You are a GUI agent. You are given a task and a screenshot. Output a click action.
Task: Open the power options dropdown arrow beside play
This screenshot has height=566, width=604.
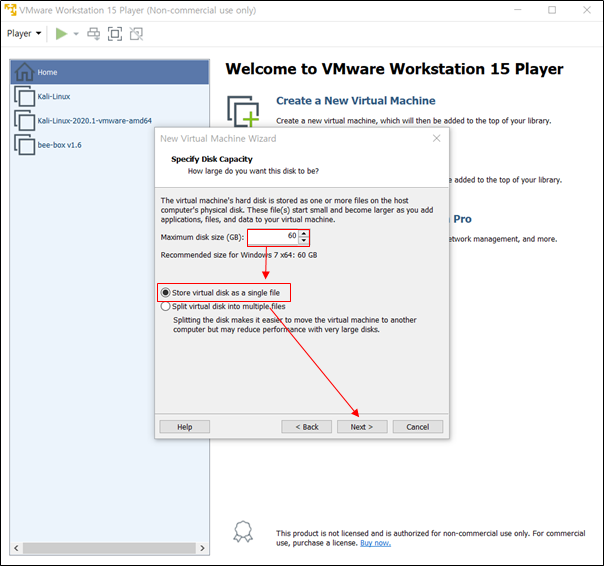coord(76,34)
